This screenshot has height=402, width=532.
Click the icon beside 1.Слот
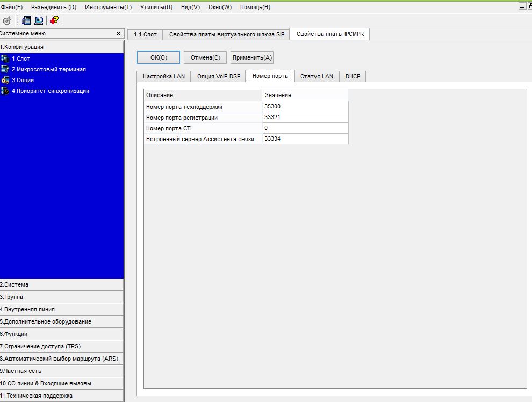click(x=5, y=59)
